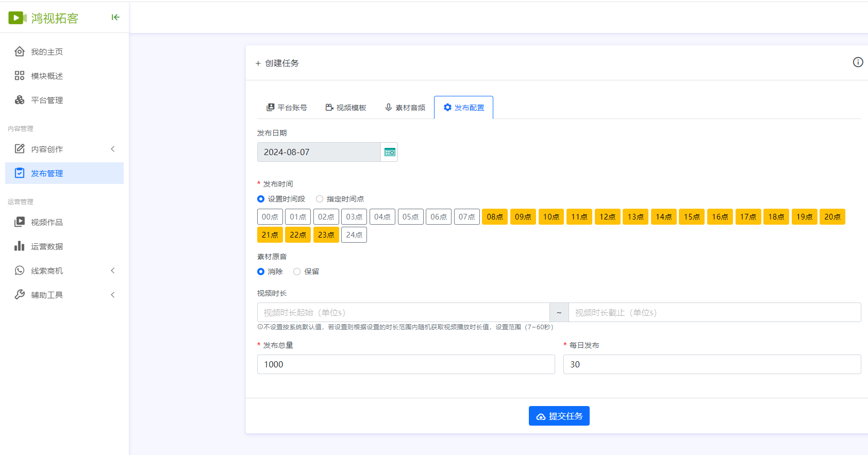Image resolution: width=868 pixels, height=455 pixels.
Task: Select the 发布配置 tab
Action: coord(464,108)
